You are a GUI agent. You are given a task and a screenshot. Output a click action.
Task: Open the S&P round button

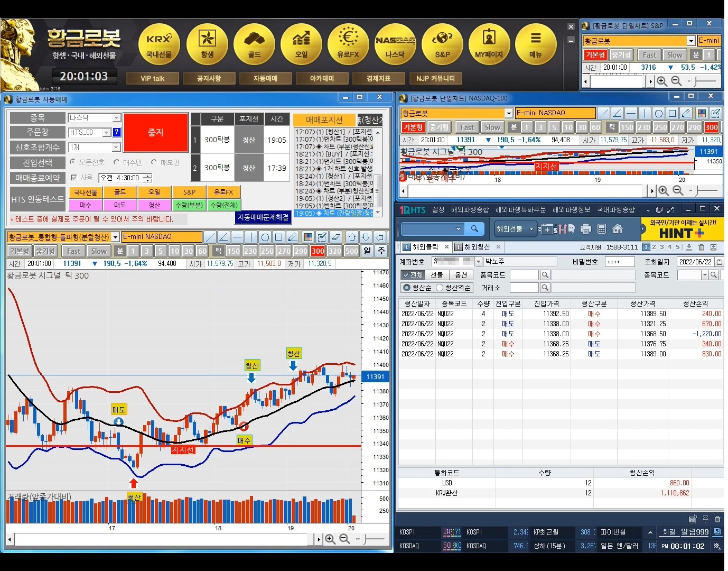pyautogui.click(x=442, y=44)
